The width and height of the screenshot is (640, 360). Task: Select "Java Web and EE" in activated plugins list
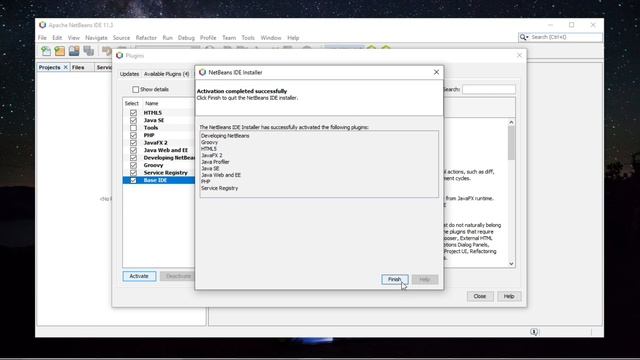coord(221,175)
